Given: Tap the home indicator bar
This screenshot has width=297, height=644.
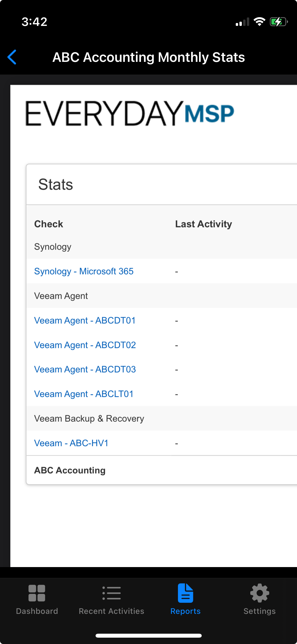Looking at the screenshot, I should pos(149,636).
